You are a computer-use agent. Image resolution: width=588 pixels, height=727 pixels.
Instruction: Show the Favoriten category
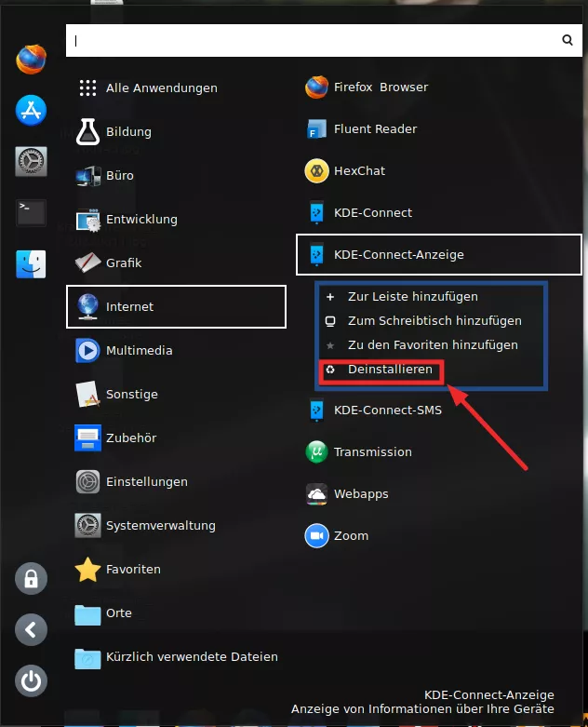176,569
